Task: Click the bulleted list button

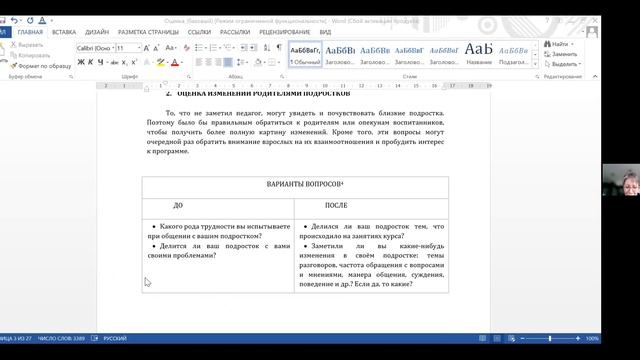Action: click(x=198, y=48)
